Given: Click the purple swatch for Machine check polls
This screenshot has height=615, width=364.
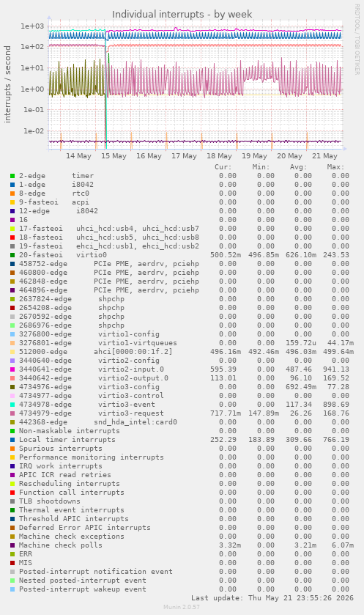Looking at the screenshot, I should click(12, 545).
